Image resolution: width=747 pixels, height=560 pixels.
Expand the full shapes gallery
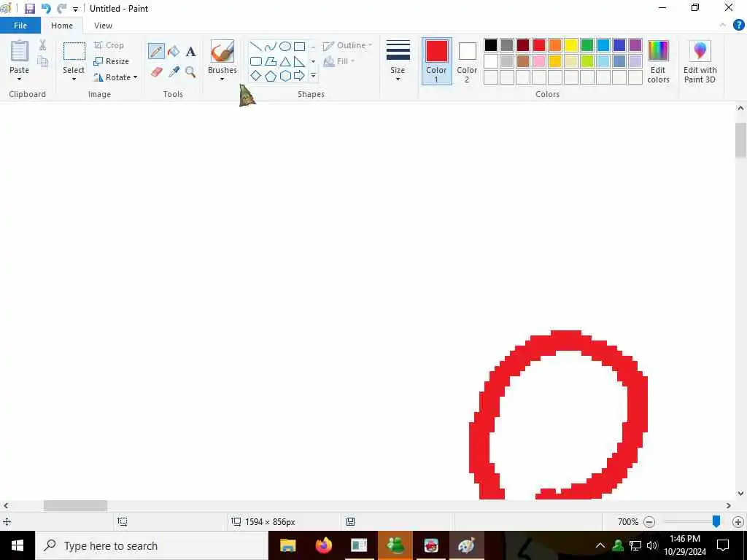(313, 76)
